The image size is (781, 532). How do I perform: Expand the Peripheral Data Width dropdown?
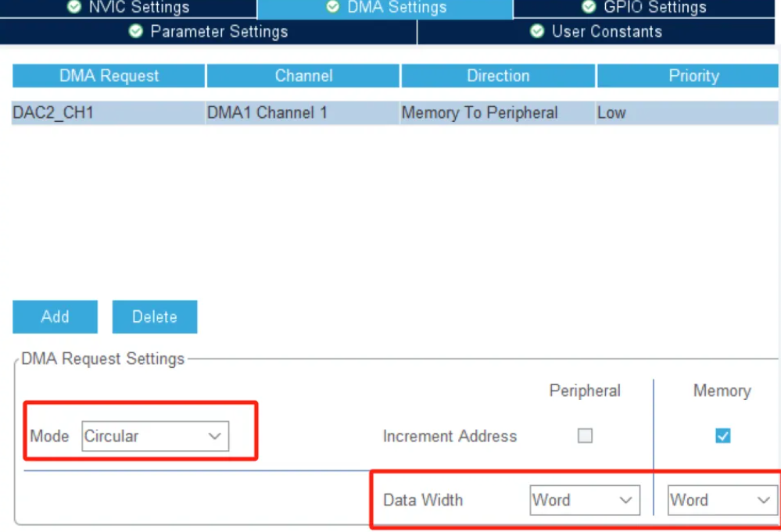585,500
